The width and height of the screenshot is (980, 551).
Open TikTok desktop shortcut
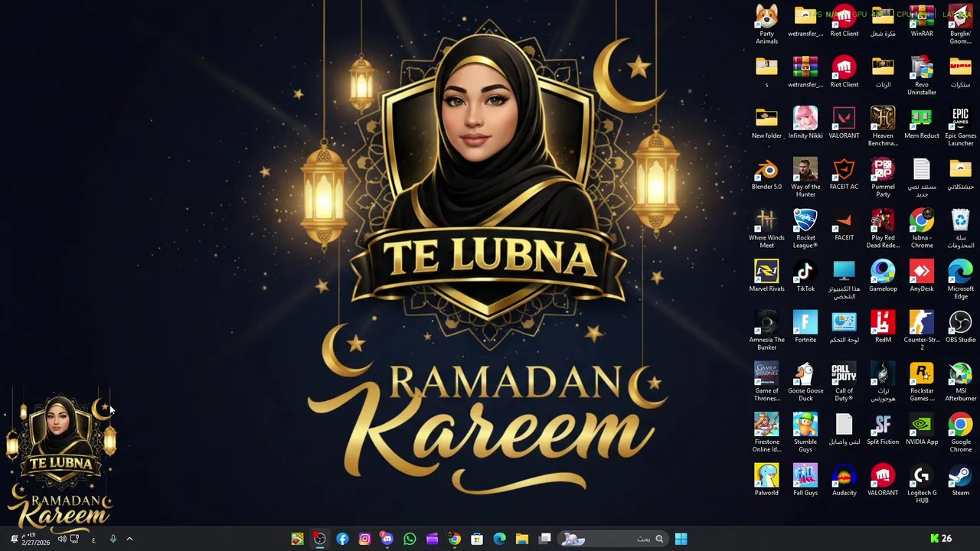805,276
